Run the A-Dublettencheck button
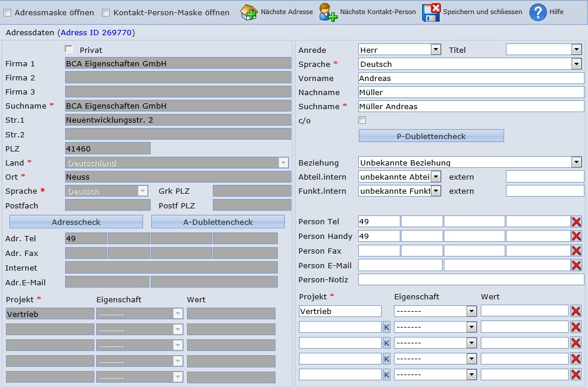 (x=218, y=222)
